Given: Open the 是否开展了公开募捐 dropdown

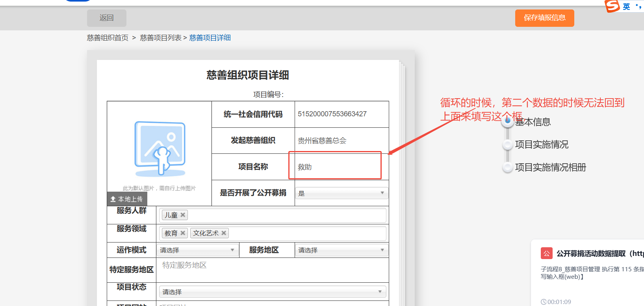Looking at the screenshot, I should 341,193.
